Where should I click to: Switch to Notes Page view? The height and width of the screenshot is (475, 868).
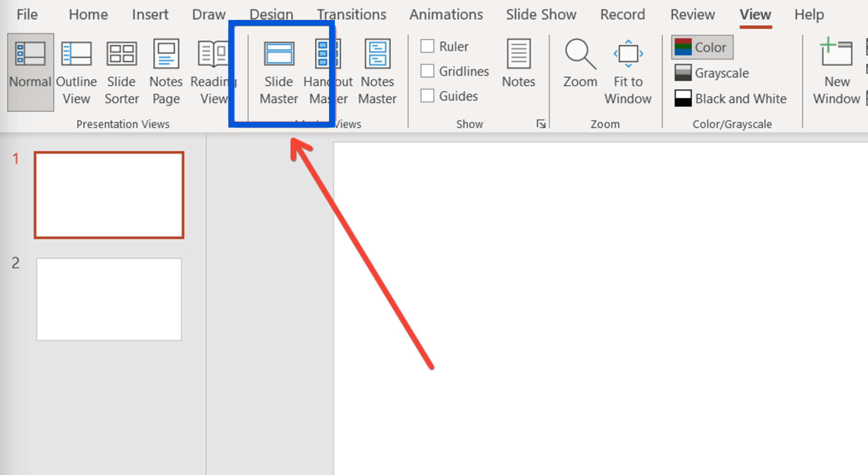(166, 72)
